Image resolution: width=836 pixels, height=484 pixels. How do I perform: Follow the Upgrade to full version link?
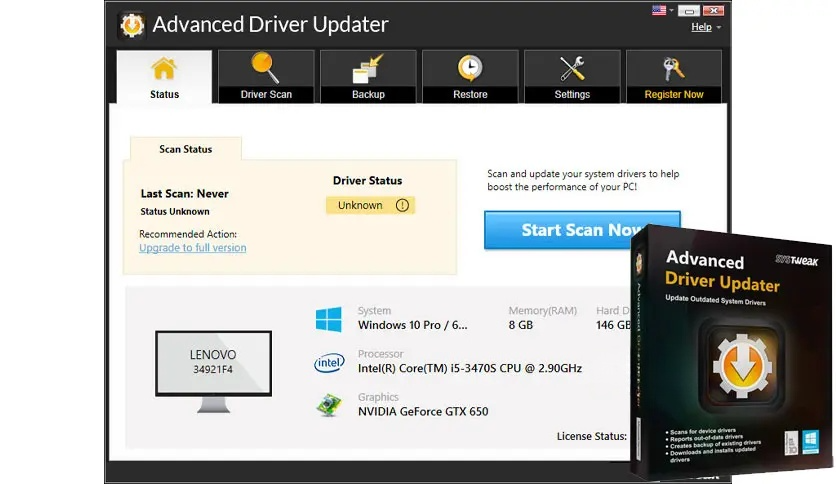[x=192, y=248]
